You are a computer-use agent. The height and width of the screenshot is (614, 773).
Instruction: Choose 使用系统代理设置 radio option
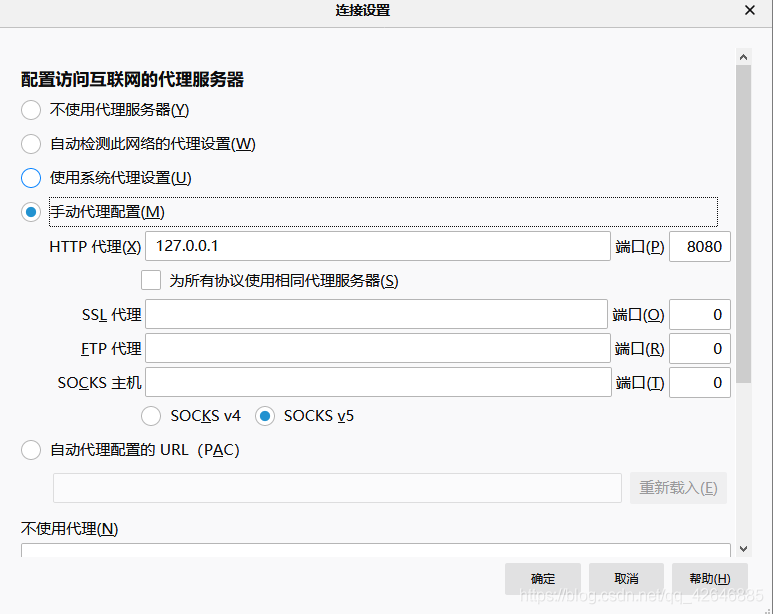click(31, 178)
